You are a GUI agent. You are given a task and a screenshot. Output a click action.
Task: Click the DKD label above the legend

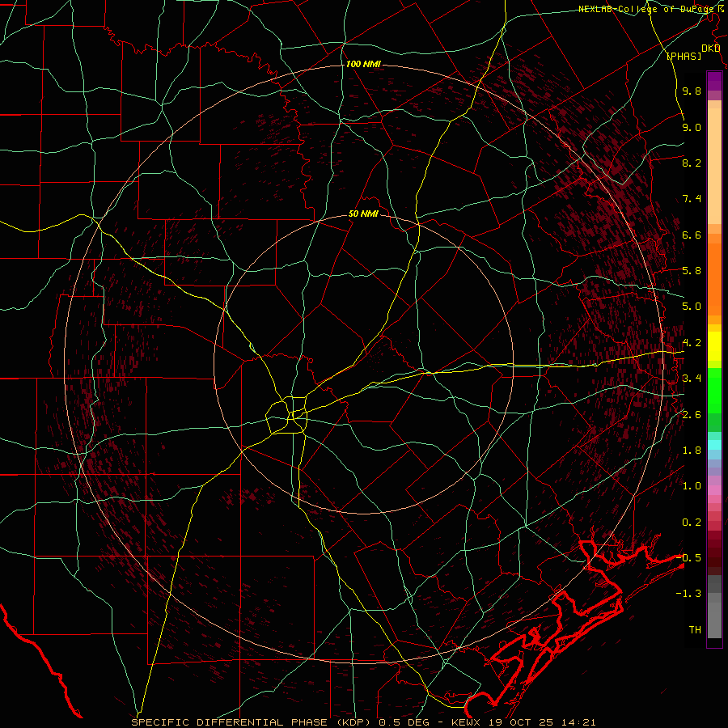(x=710, y=48)
